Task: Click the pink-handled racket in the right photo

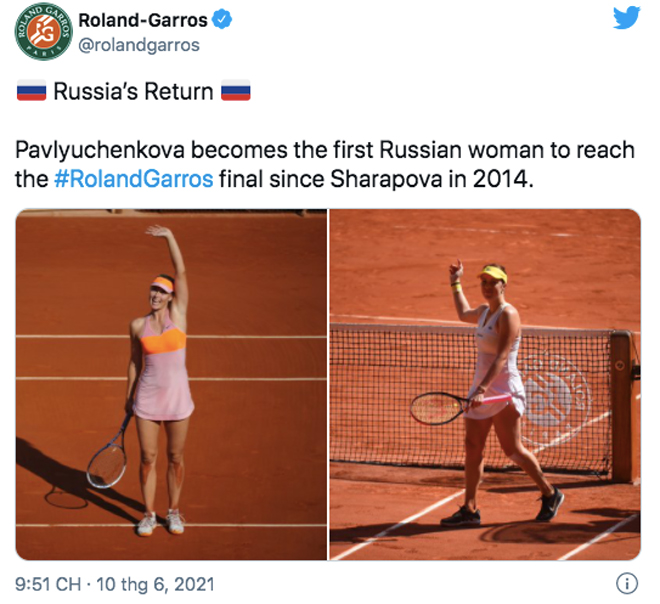Action: 461,407
